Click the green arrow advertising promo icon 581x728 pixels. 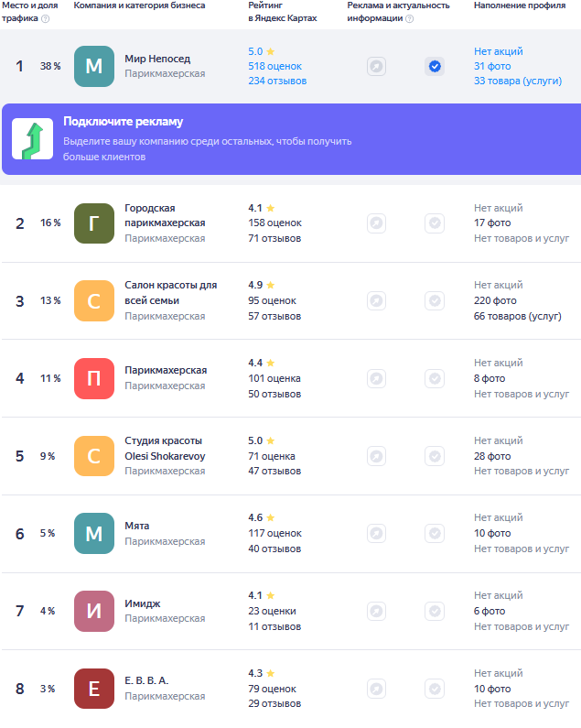(x=32, y=139)
